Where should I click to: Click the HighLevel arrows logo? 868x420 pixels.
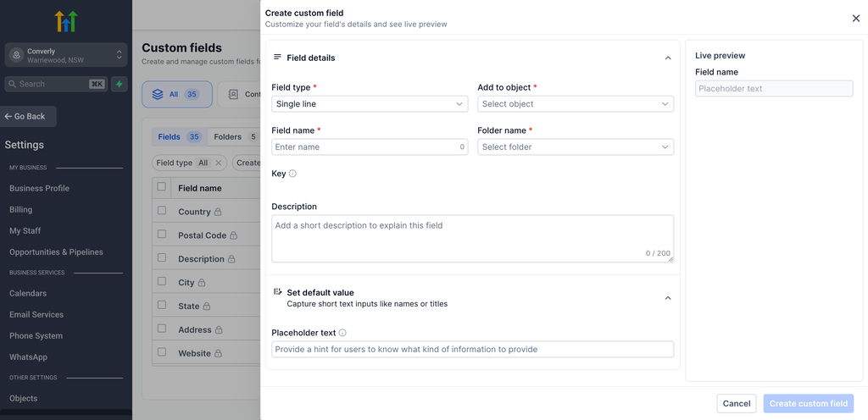[66, 21]
